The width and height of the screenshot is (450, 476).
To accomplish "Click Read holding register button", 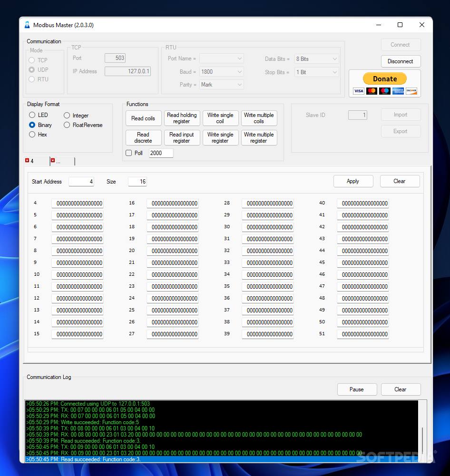I will (182, 118).
